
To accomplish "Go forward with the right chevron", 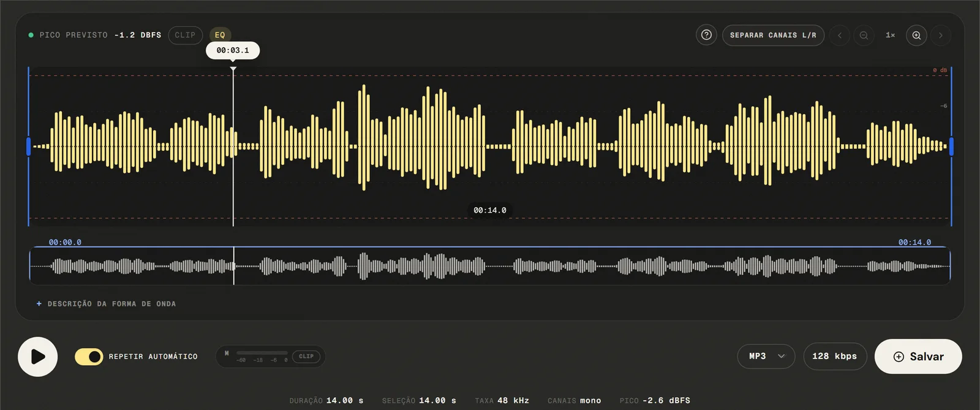I will pos(941,35).
